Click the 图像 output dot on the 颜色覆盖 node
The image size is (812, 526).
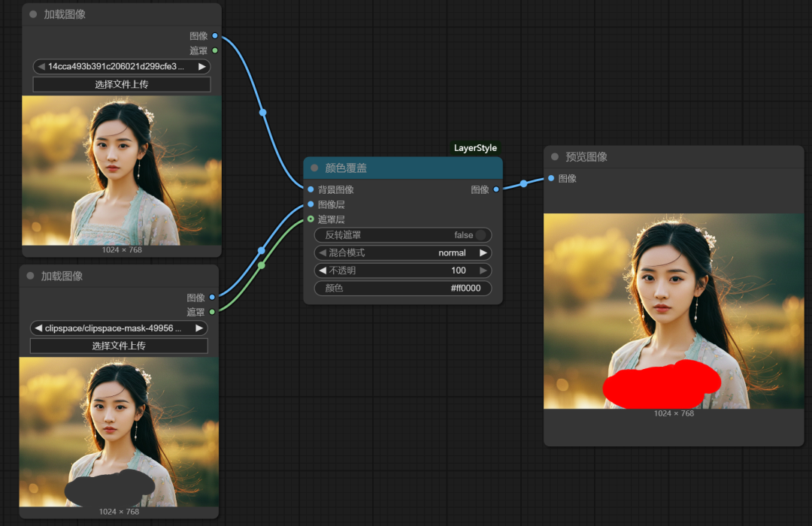tap(497, 189)
